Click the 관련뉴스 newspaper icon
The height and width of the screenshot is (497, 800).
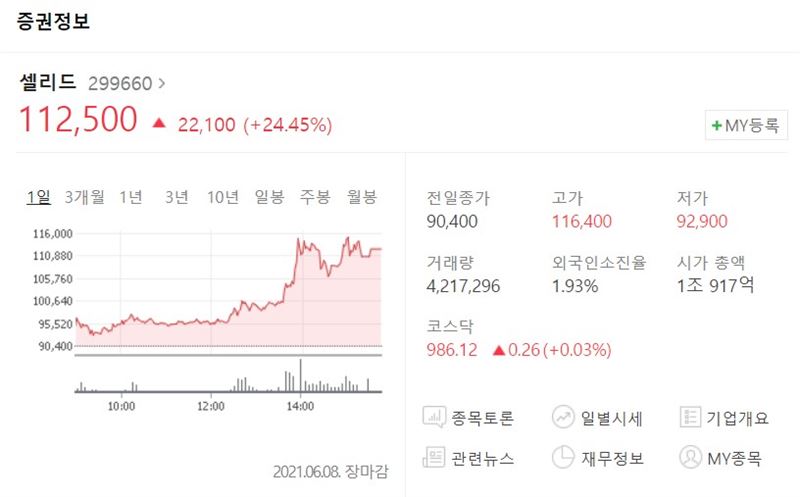(x=434, y=458)
